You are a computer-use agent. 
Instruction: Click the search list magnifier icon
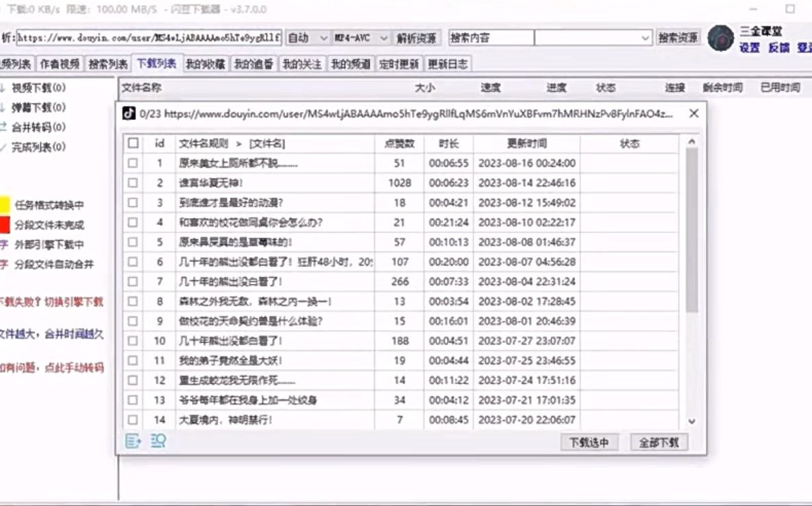coord(158,441)
